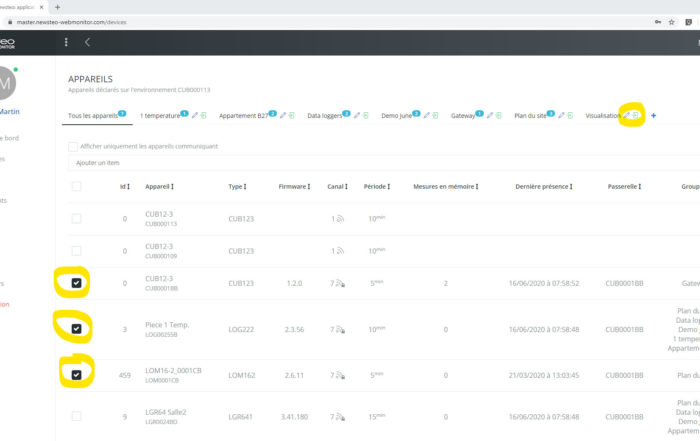Image resolution: width=700 pixels, height=441 pixels.
Task: Sort table by Type column arrow
Action: pos(245,187)
